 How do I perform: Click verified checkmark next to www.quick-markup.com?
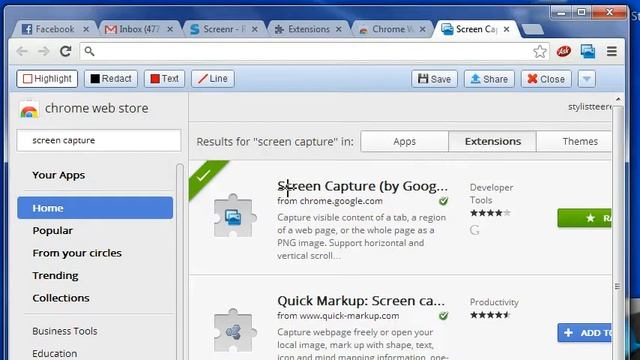pyautogui.click(x=444, y=316)
